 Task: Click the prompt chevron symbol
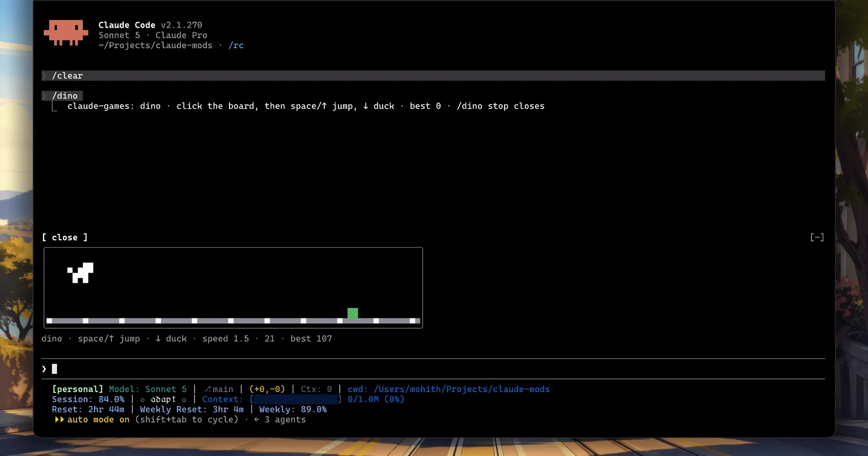coord(44,369)
